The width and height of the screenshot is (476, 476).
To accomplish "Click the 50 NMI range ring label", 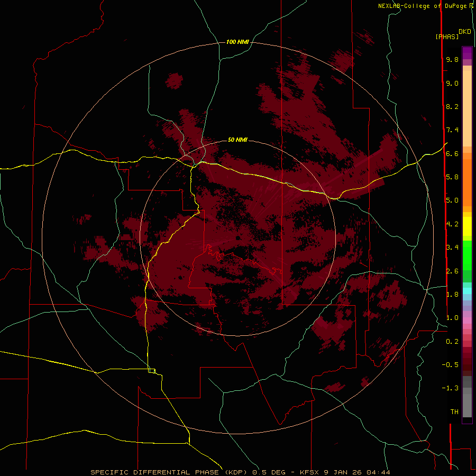I will click(x=237, y=140).
